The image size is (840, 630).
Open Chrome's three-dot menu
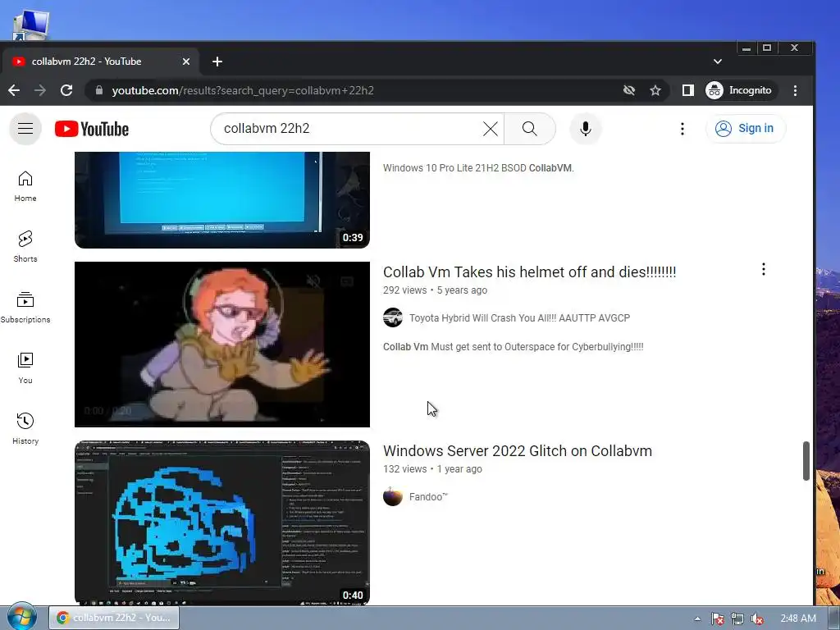tap(795, 90)
